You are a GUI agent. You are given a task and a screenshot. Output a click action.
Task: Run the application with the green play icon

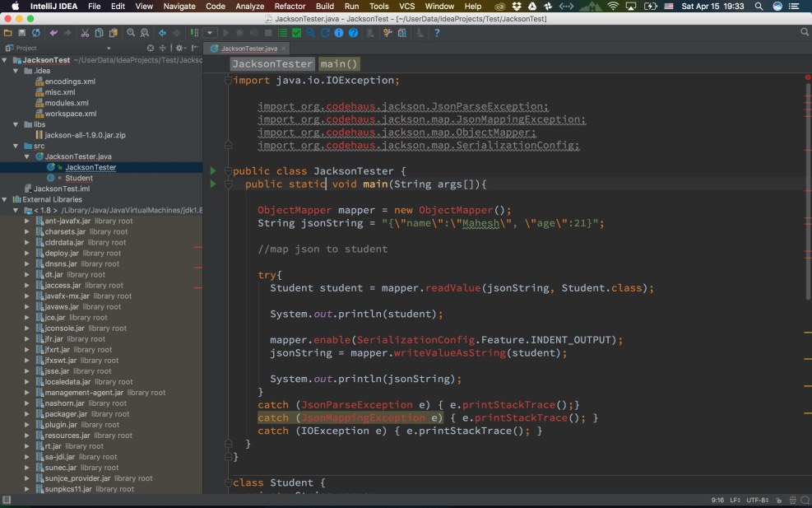(225, 33)
